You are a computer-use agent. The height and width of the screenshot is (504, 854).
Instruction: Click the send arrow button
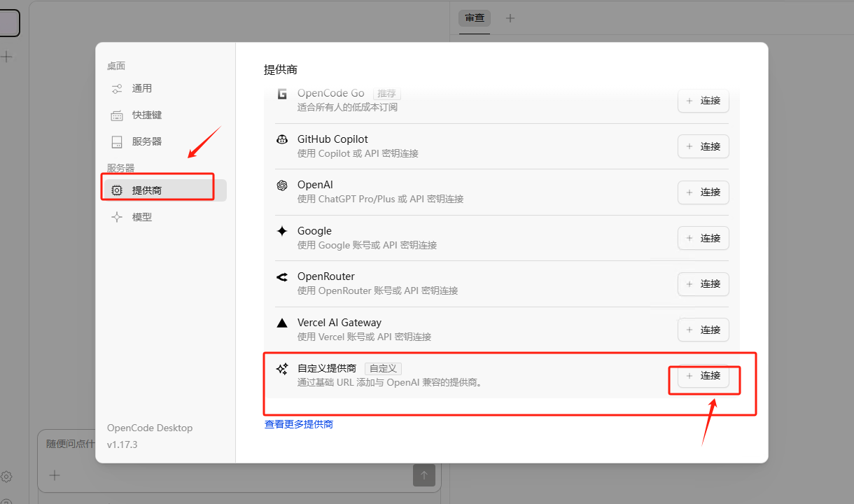[x=424, y=475]
